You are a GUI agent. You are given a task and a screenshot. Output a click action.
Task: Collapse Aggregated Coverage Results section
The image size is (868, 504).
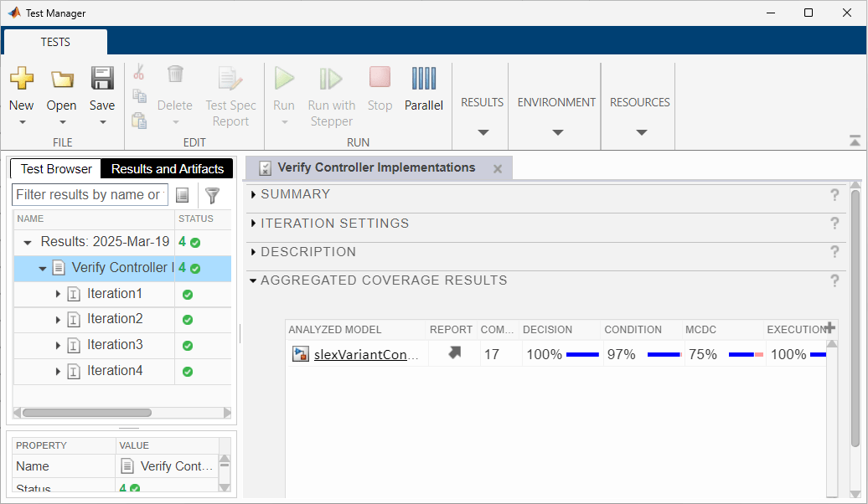(x=254, y=281)
